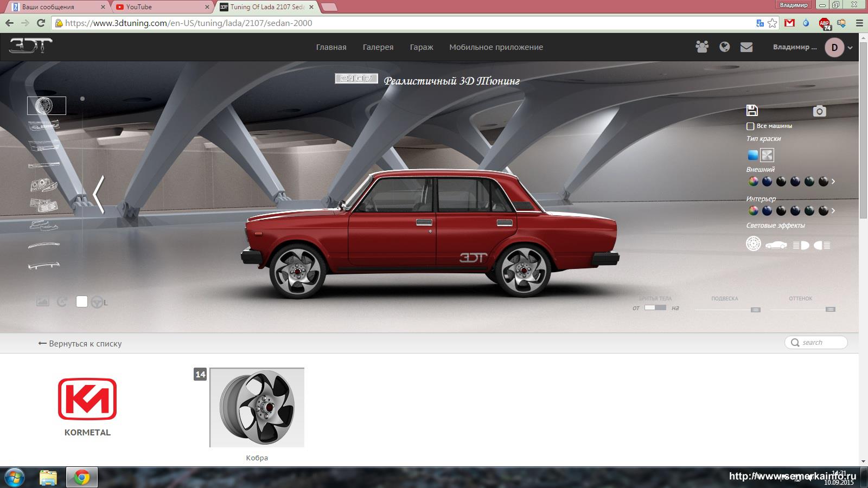Open the Гараж menu item

point(421,47)
